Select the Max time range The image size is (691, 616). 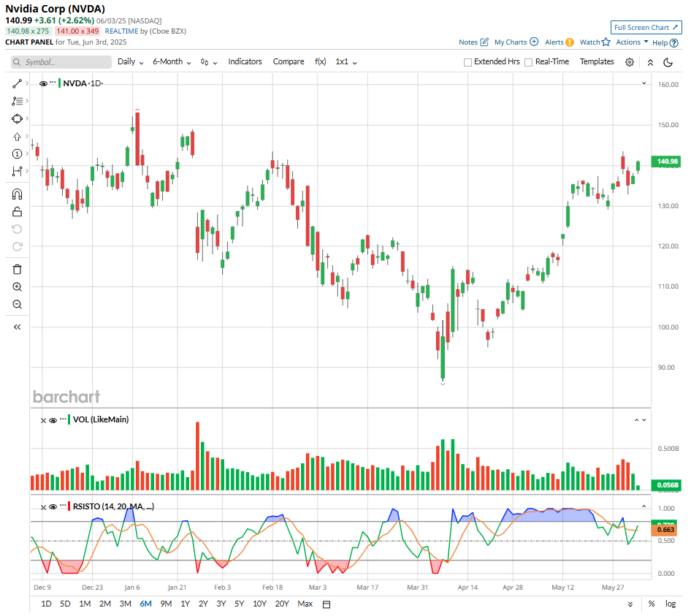(305, 604)
